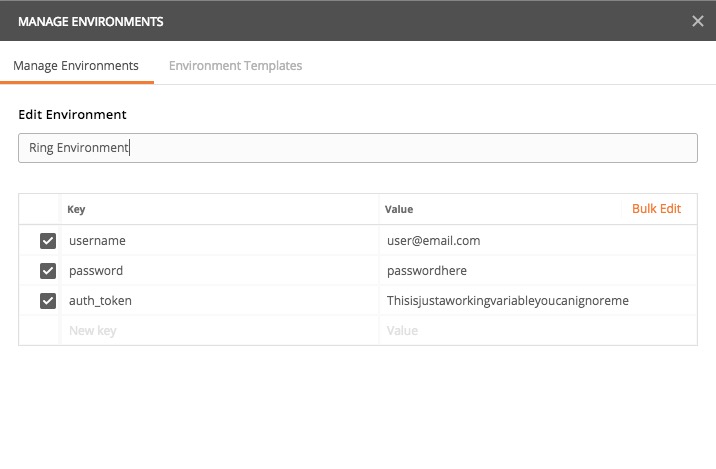The width and height of the screenshot is (716, 469).
Task: Switch to the Environment Templates tab
Action: 235,66
